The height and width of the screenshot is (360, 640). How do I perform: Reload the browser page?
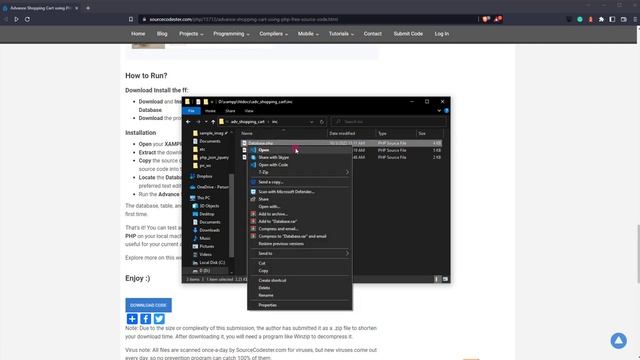(x=27, y=19)
